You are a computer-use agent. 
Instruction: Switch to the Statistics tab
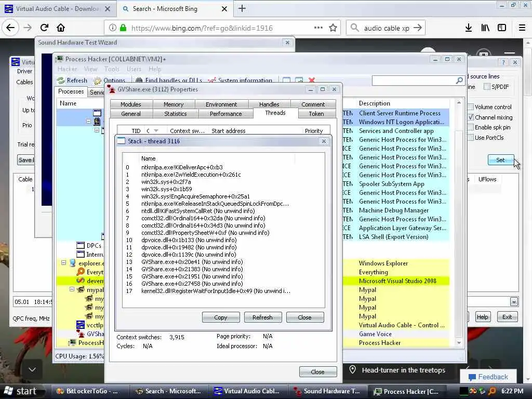(x=176, y=114)
